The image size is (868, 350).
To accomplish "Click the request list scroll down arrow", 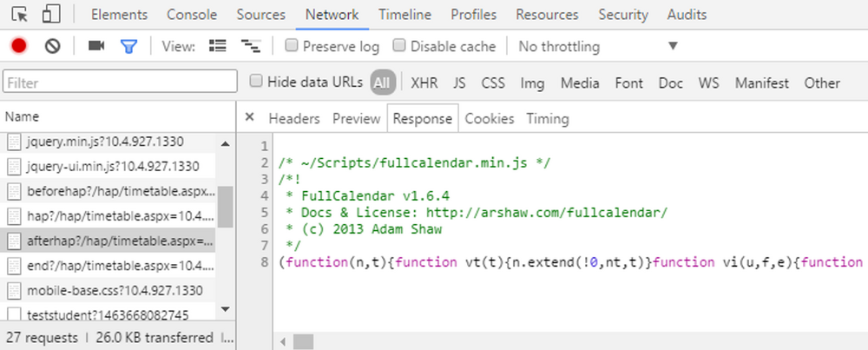I will (x=226, y=309).
